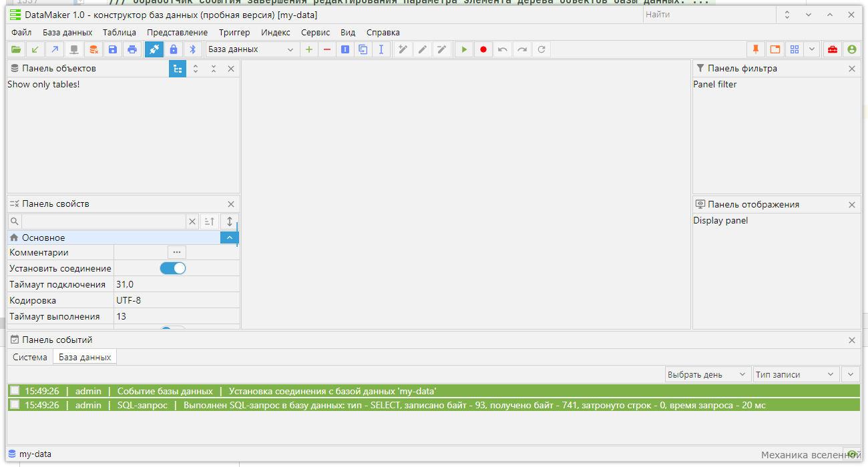The image size is (868, 467).
Task: Click the blue floppy disk save icon
Action: pyautogui.click(x=113, y=49)
